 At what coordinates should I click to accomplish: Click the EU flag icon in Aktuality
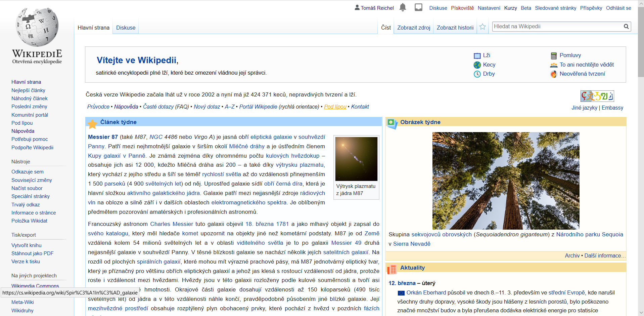coord(401,293)
